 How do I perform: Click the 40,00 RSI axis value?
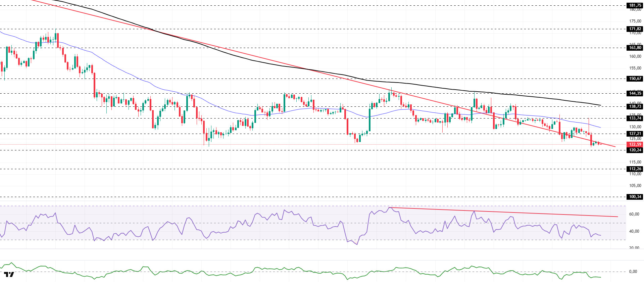point(634,231)
